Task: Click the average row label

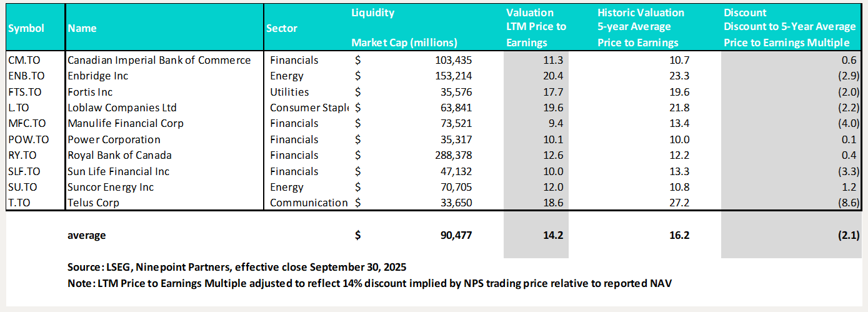Action: [87, 235]
